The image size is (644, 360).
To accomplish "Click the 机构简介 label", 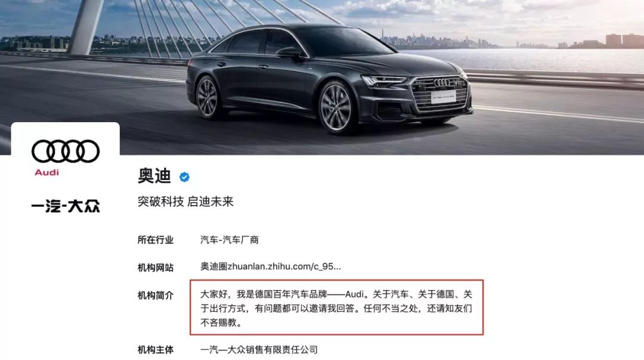I will point(155,296).
